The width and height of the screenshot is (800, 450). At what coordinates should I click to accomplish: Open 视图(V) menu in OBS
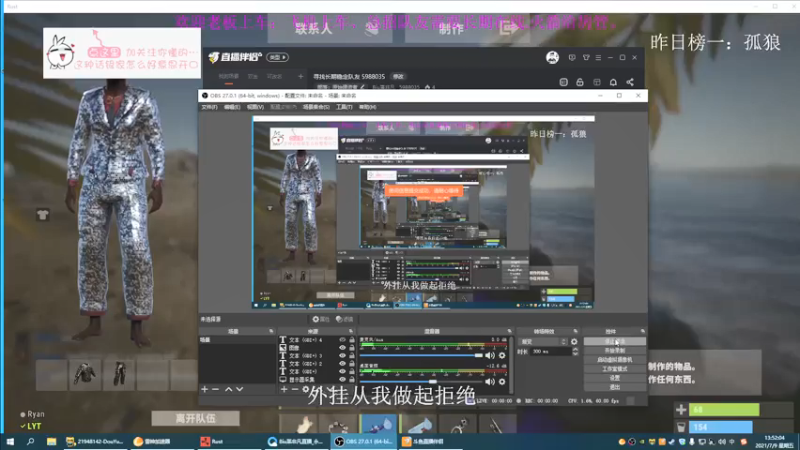255,107
